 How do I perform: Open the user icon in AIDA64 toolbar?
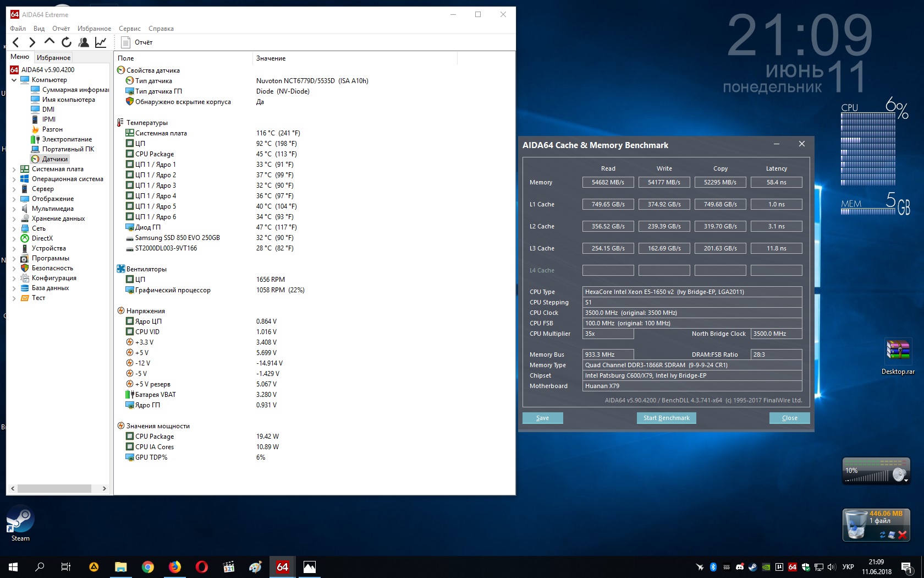click(84, 42)
